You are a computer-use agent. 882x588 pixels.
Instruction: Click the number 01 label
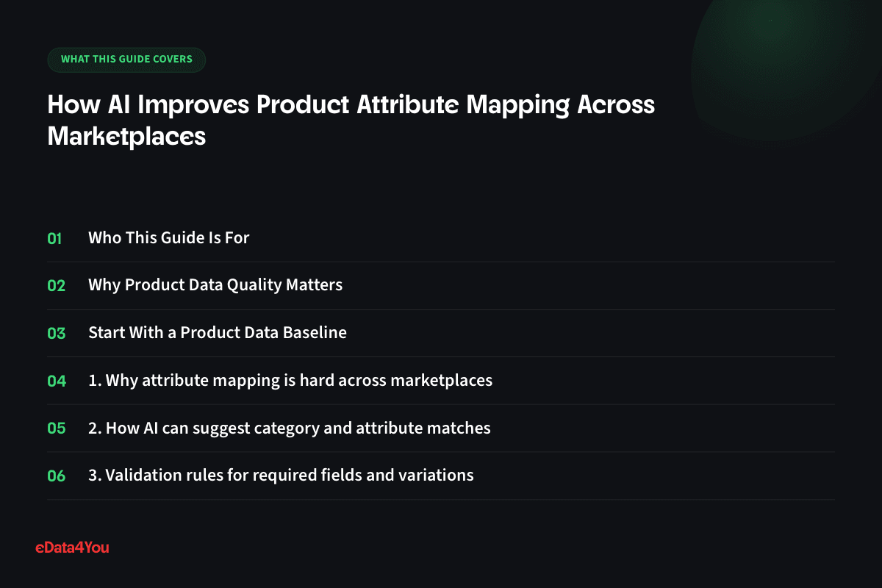[55, 238]
